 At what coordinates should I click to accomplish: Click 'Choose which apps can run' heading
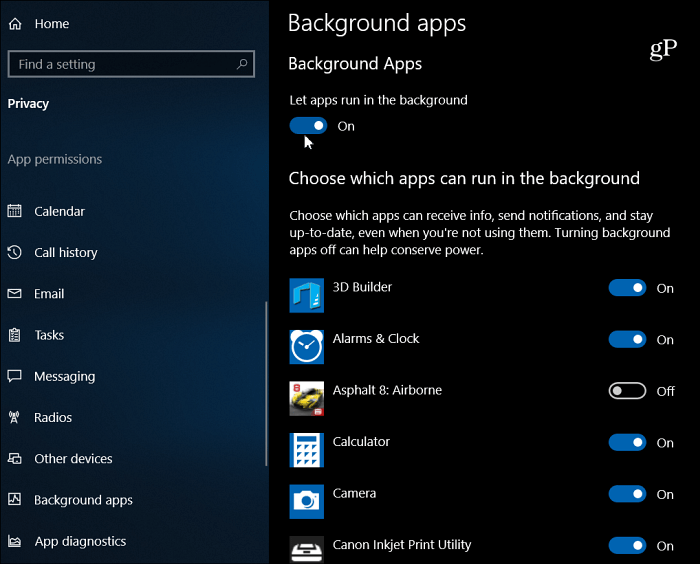pyautogui.click(x=464, y=179)
